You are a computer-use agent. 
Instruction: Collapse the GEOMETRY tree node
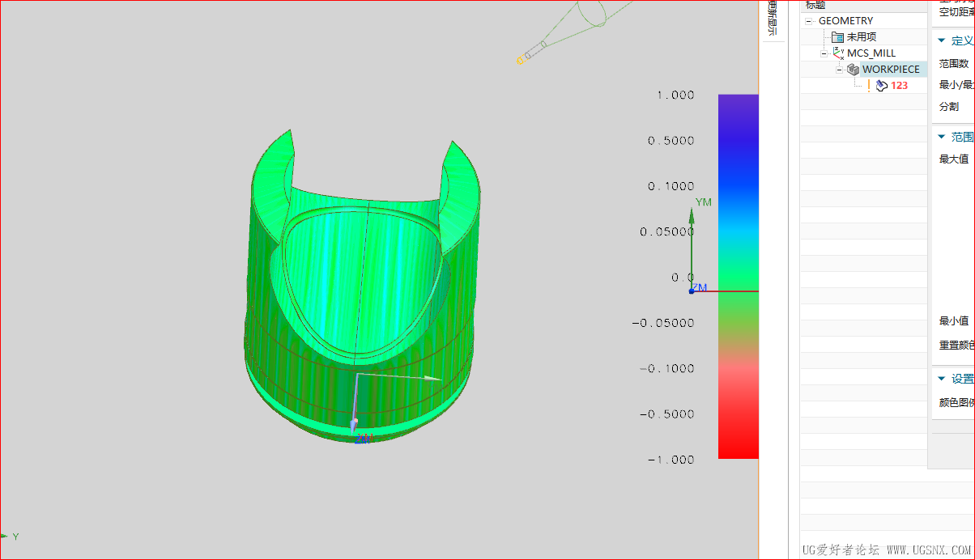pos(809,21)
